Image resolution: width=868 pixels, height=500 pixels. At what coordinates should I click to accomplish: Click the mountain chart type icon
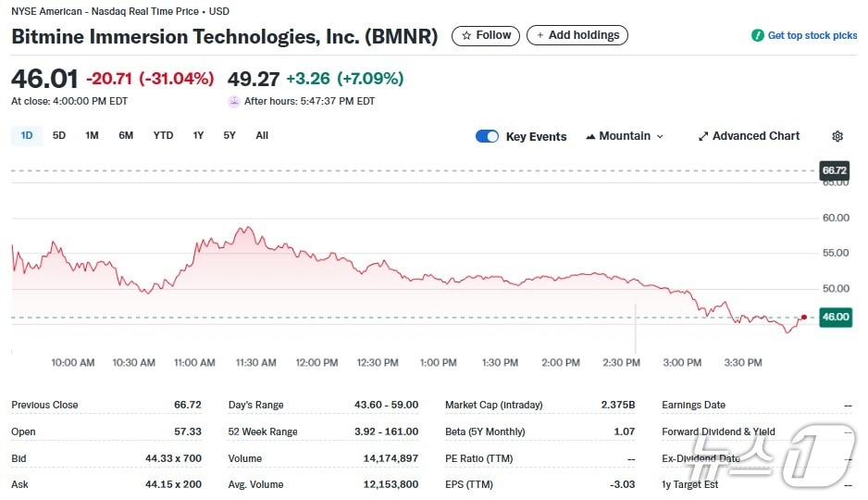tap(590, 136)
